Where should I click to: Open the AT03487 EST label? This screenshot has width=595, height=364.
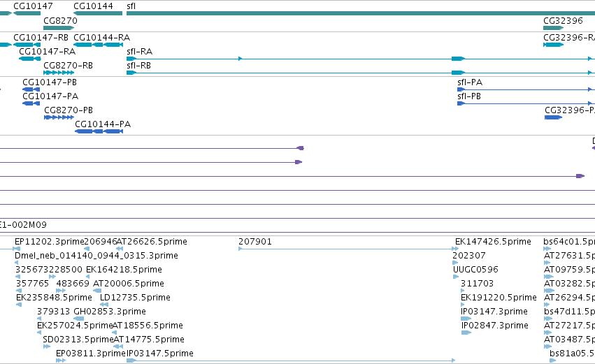(x=569, y=340)
